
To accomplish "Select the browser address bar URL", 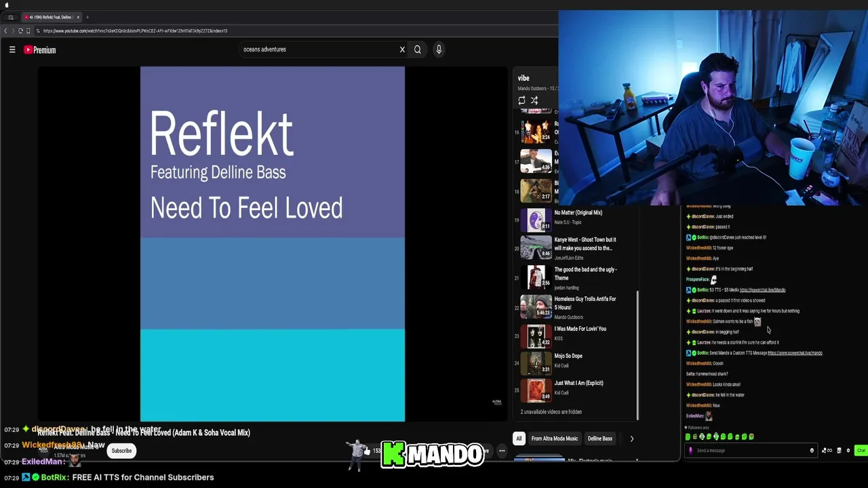I will point(136,30).
